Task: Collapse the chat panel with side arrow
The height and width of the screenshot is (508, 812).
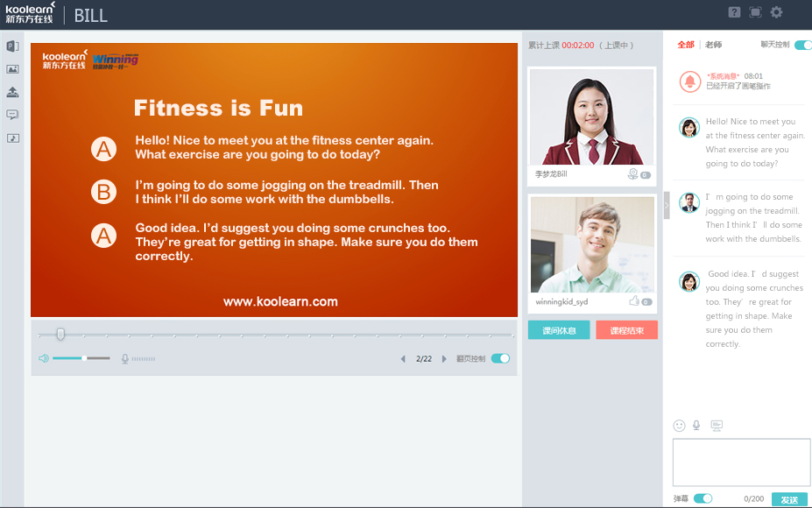Action: [666, 205]
